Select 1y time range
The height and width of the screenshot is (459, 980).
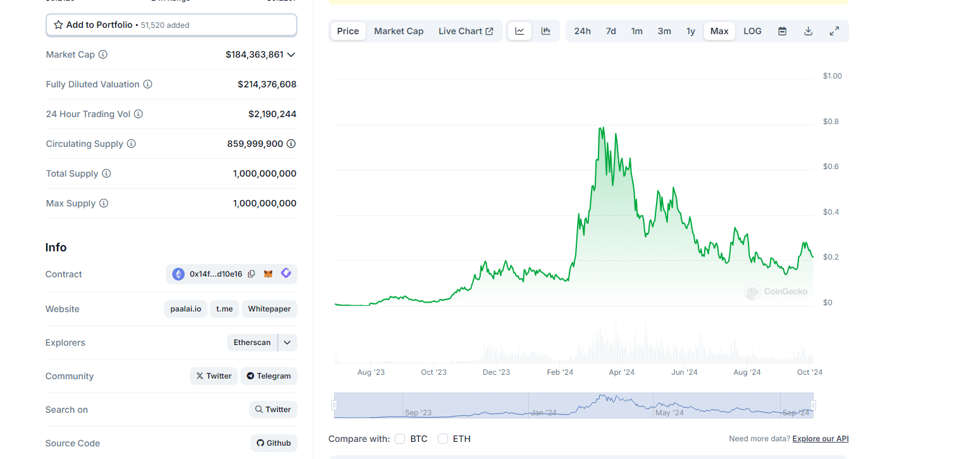tap(691, 31)
